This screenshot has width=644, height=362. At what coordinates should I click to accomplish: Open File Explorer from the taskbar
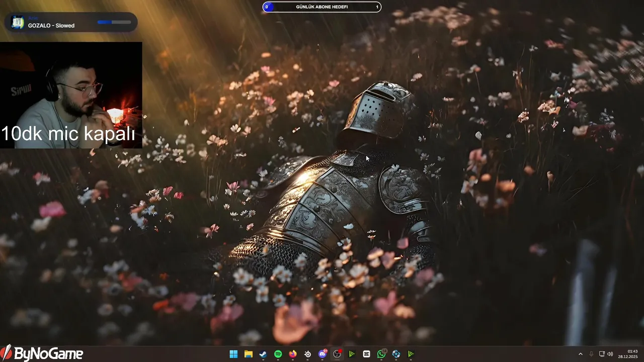click(x=248, y=354)
